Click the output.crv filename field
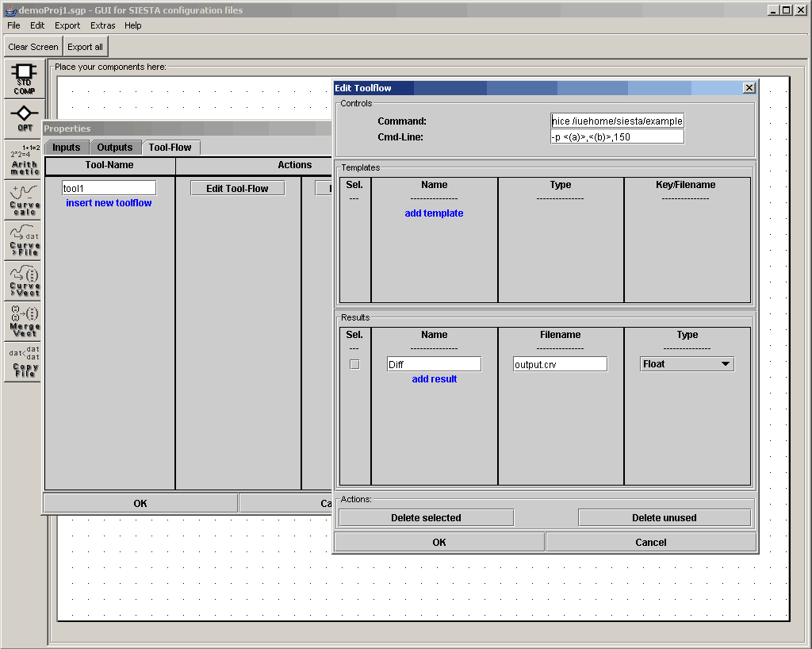The image size is (812, 649). (561, 364)
